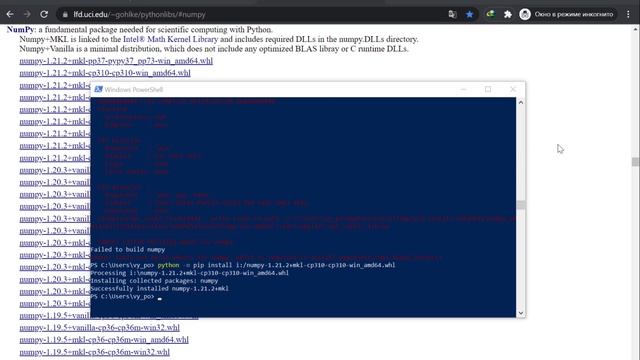Screen dimensions: 640x360
Task: Open the green extension icon
Action: [490, 14]
